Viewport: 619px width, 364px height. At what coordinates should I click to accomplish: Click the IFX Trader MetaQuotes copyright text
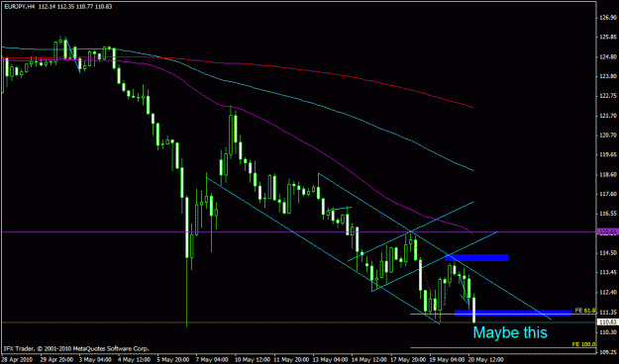tap(76, 348)
